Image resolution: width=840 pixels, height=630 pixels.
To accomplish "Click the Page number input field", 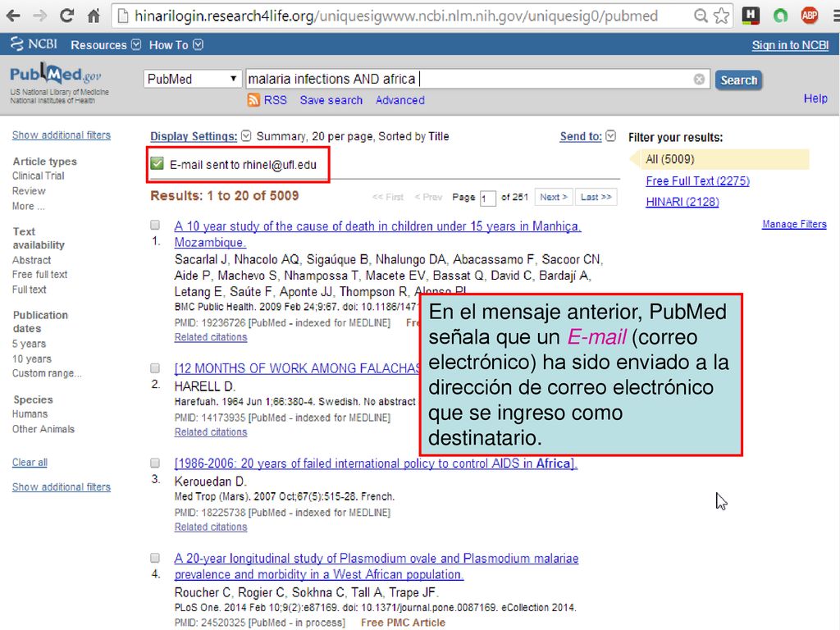I will [x=487, y=199].
